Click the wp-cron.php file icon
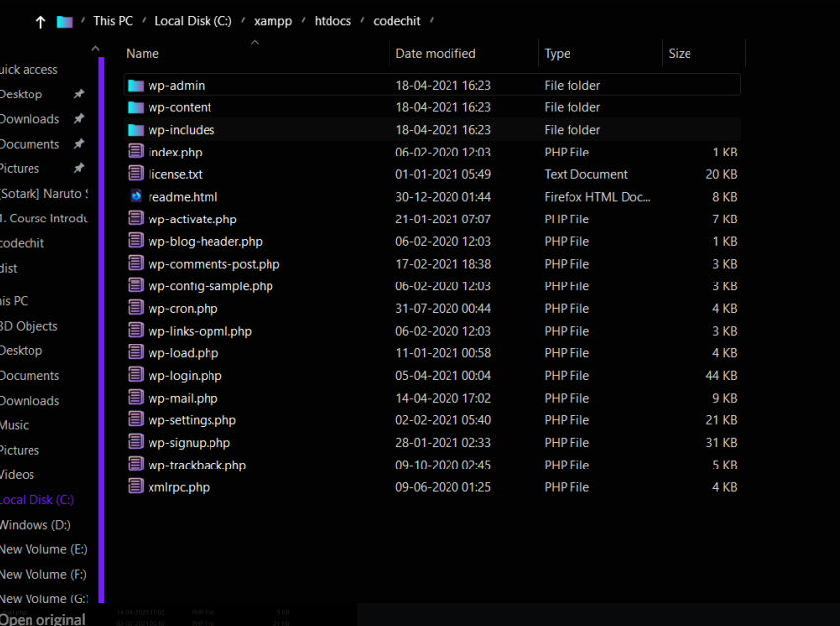Viewport: 840px width, 626px height. pos(136,308)
